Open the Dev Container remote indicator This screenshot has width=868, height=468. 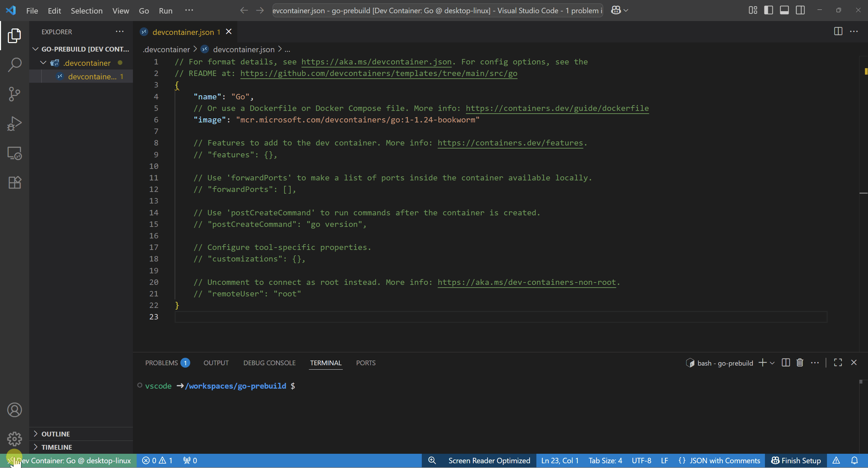click(68, 461)
